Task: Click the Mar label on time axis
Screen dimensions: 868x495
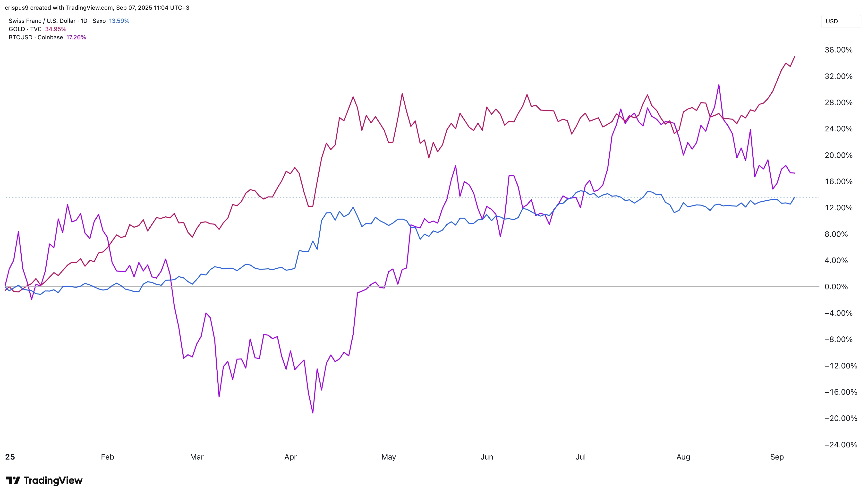Action: point(197,457)
